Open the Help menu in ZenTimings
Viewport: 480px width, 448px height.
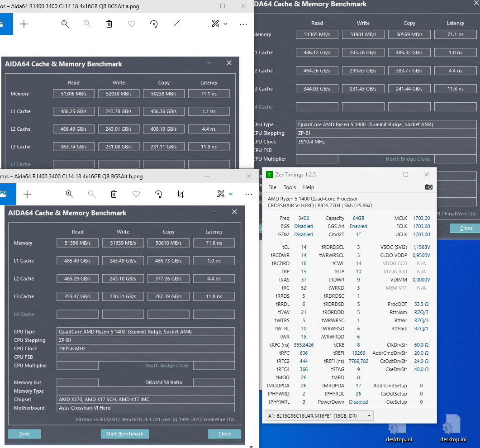tap(309, 187)
